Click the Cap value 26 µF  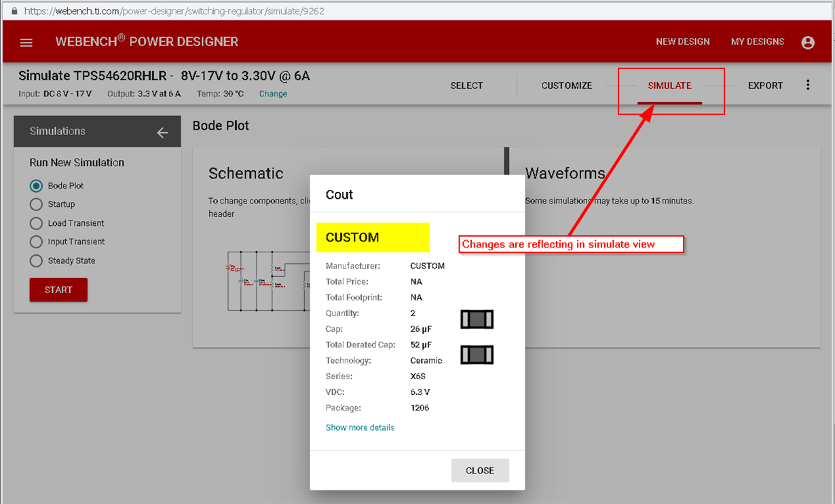(421, 329)
